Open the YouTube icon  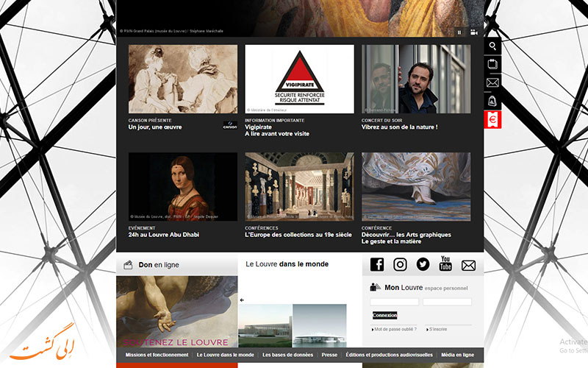click(445, 263)
